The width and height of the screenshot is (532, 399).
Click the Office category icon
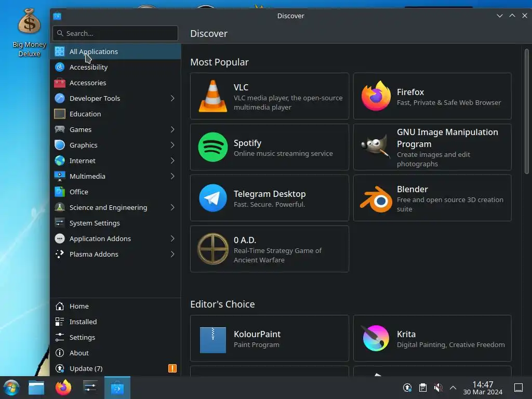point(60,192)
